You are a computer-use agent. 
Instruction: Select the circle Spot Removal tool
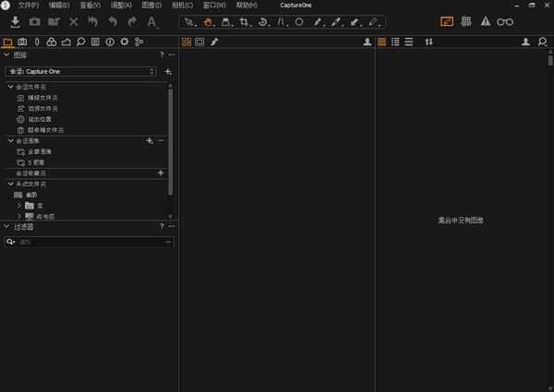click(x=299, y=22)
